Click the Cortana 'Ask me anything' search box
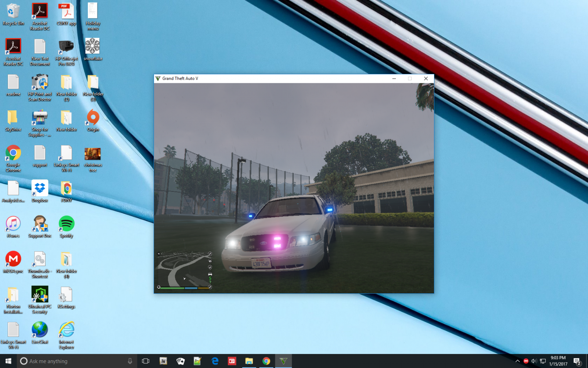Image resolution: width=588 pixels, height=368 pixels. click(x=73, y=361)
